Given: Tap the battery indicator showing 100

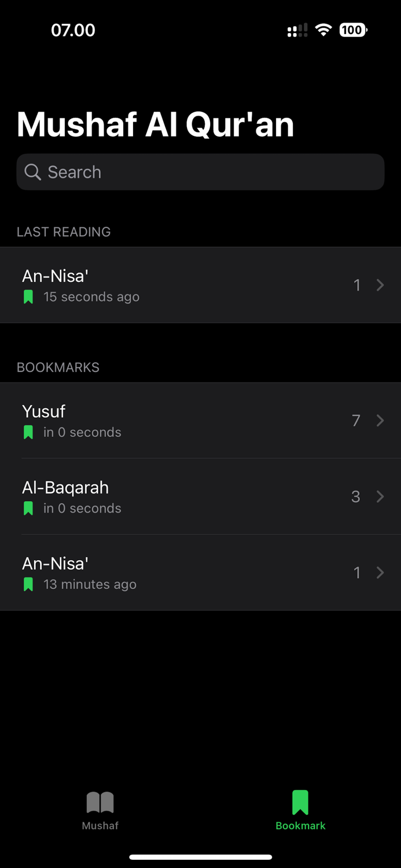Looking at the screenshot, I should point(352,30).
